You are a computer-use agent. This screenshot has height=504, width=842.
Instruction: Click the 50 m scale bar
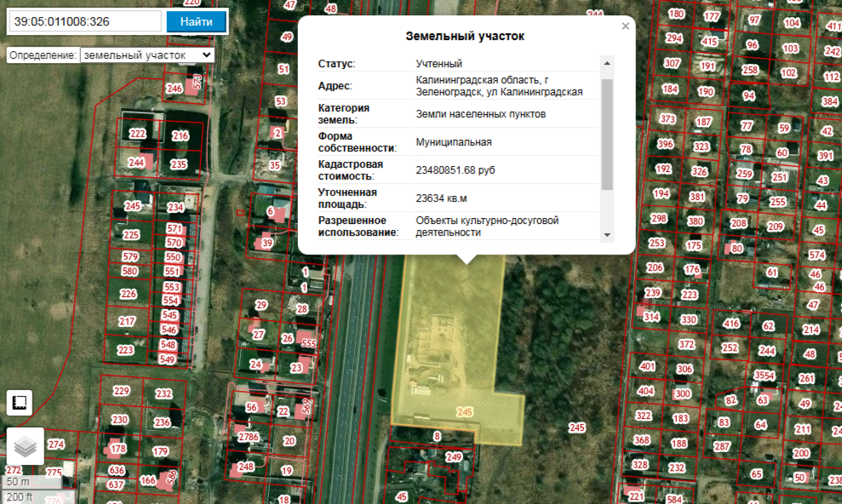point(31,483)
